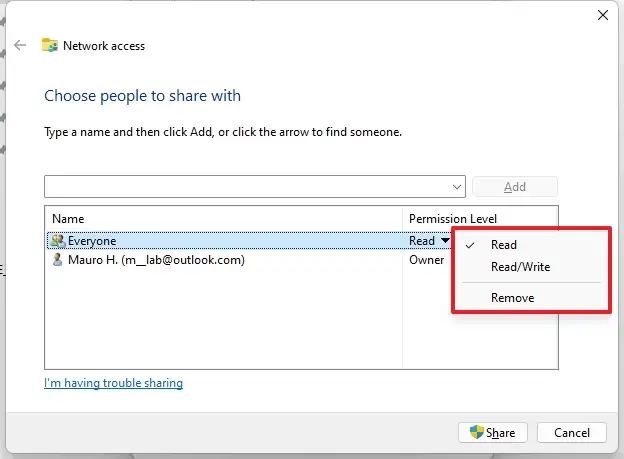
Task: Click the Everyone group icon
Action: click(x=58, y=240)
